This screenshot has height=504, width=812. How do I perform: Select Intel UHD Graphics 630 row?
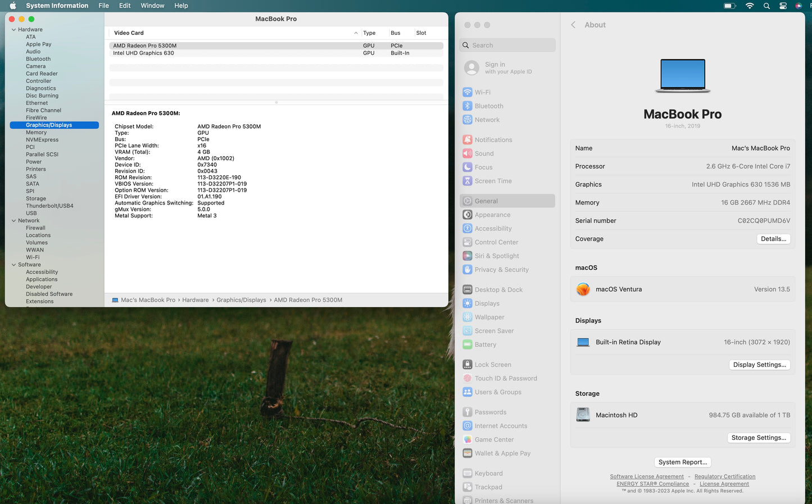pos(144,53)
